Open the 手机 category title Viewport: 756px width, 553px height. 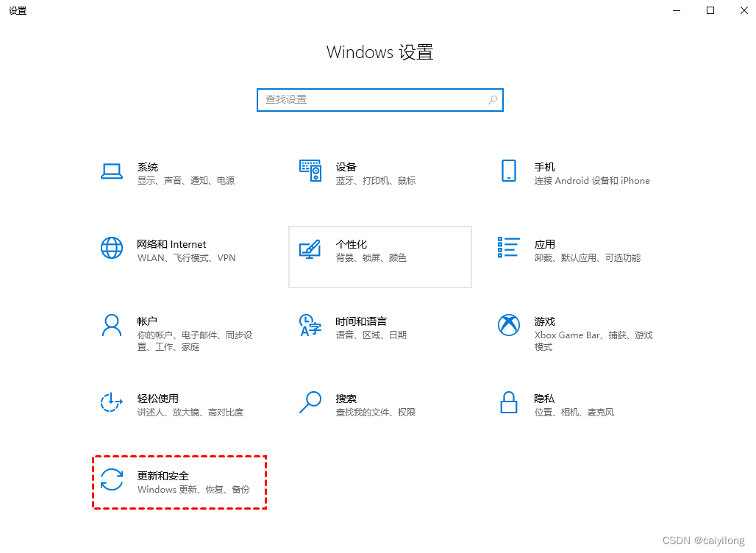click(545, 167)
